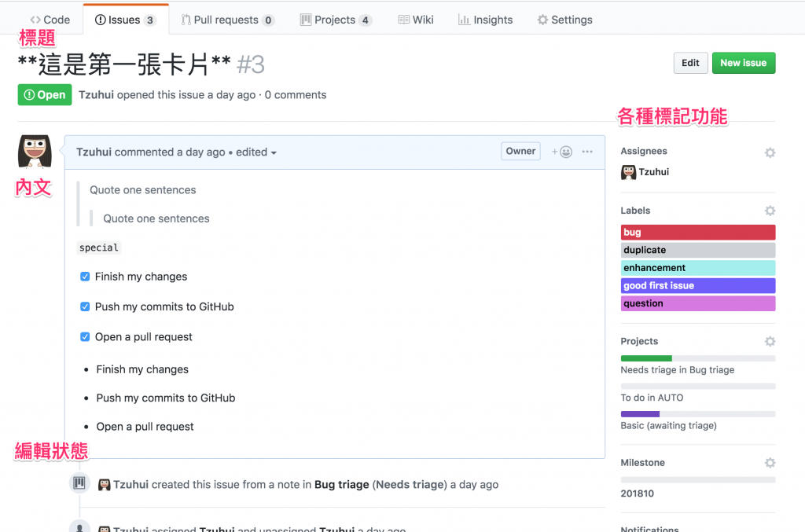Open the Wiki tab
Image resolution: width=805 pixels, height=532 pixels.
416,20
